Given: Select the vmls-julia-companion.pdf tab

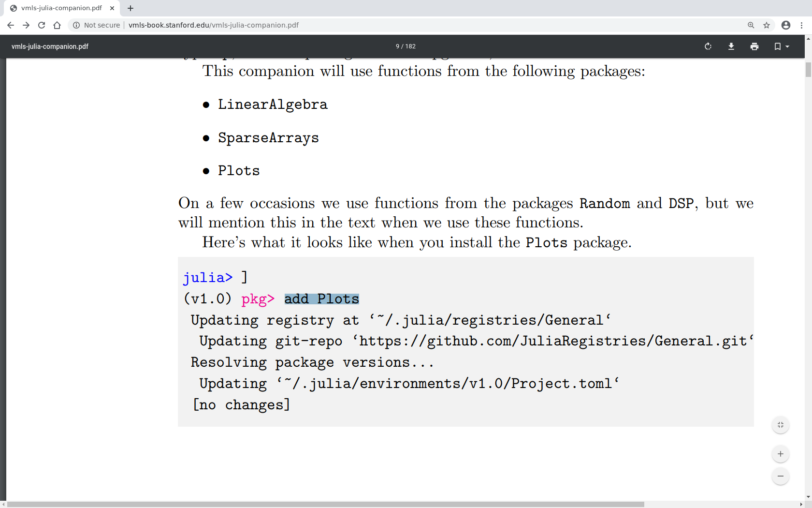Looking at the screenshot, I should pyautogui.click(x=61, y=8).
